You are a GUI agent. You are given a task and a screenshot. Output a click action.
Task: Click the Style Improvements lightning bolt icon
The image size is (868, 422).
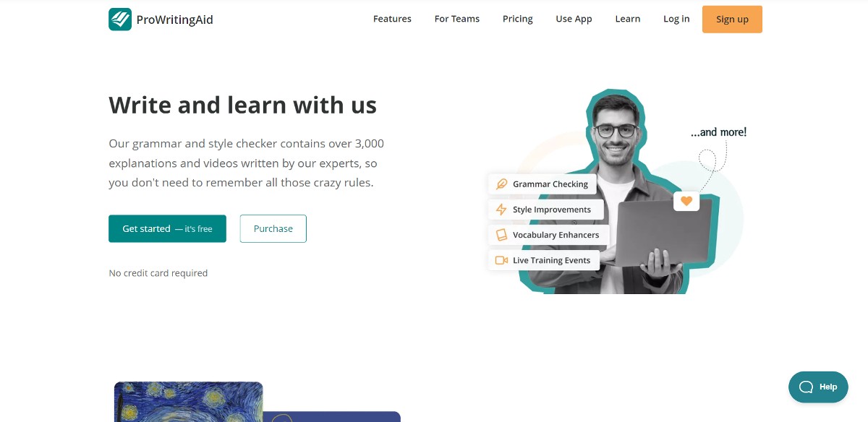click(x=501, y=210)
